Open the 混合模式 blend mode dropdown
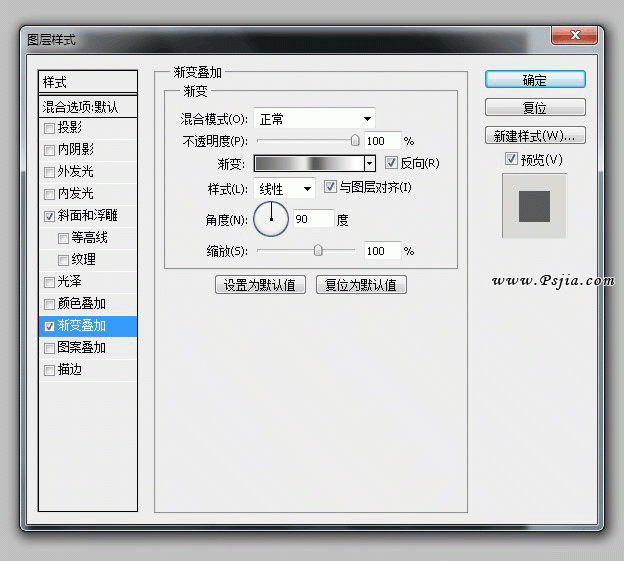Viewport: 624px width, 561px height. click(314, 119)
